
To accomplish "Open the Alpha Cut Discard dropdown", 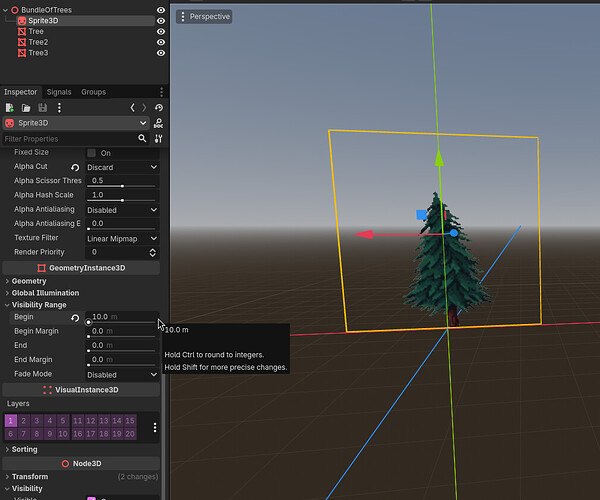I will point(122,167).
